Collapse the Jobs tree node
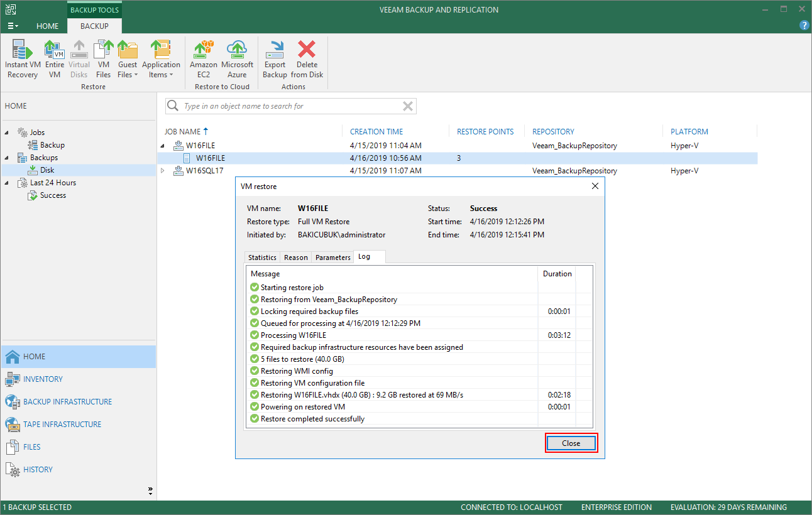812x515 pixels. (8, 133)
